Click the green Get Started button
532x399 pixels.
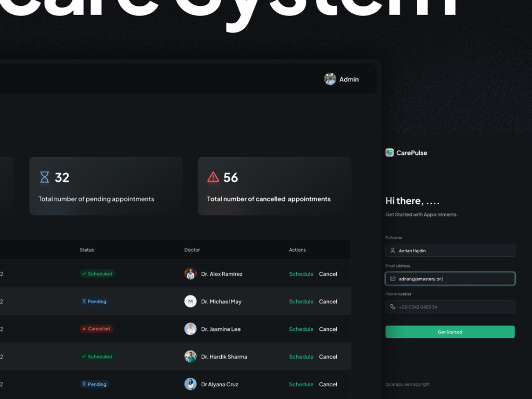tap(450, 332)
